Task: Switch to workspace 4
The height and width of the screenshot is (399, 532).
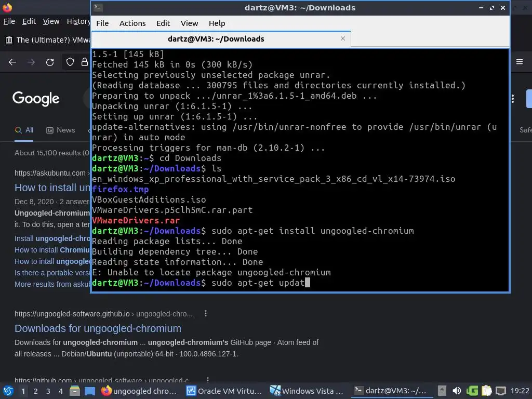Action: 61,391
